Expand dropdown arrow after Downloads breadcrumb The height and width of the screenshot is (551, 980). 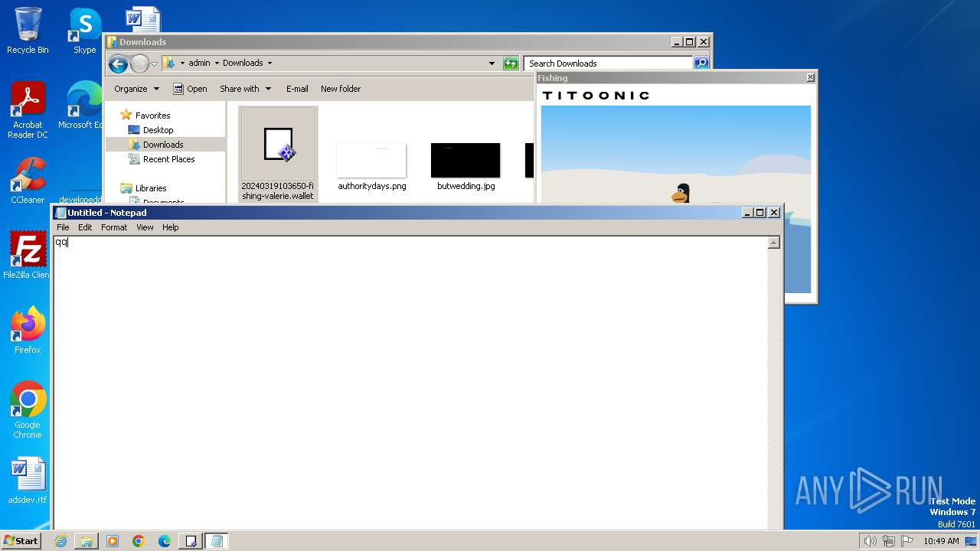pyautogui.click(x=269, y=64)
